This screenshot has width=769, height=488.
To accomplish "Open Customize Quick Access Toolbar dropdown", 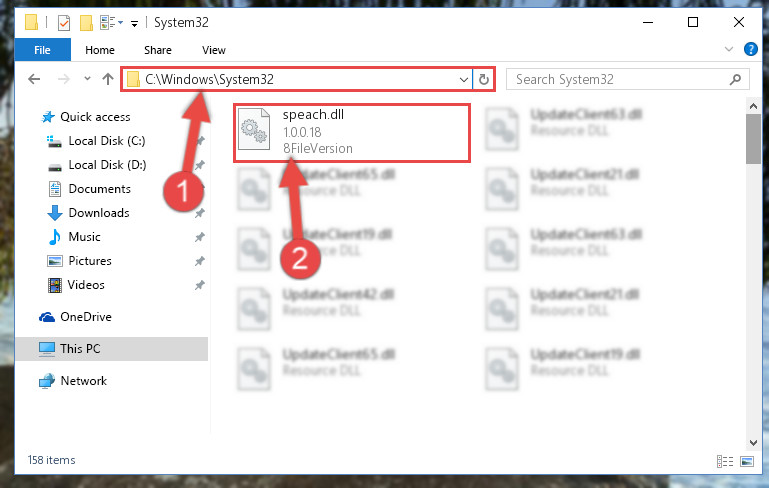I will tap(134, 23).
